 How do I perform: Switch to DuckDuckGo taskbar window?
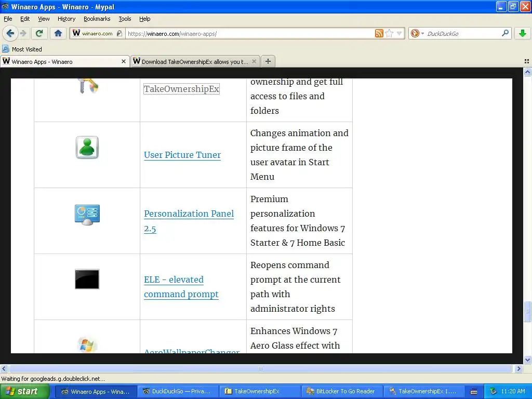[177, 392]
